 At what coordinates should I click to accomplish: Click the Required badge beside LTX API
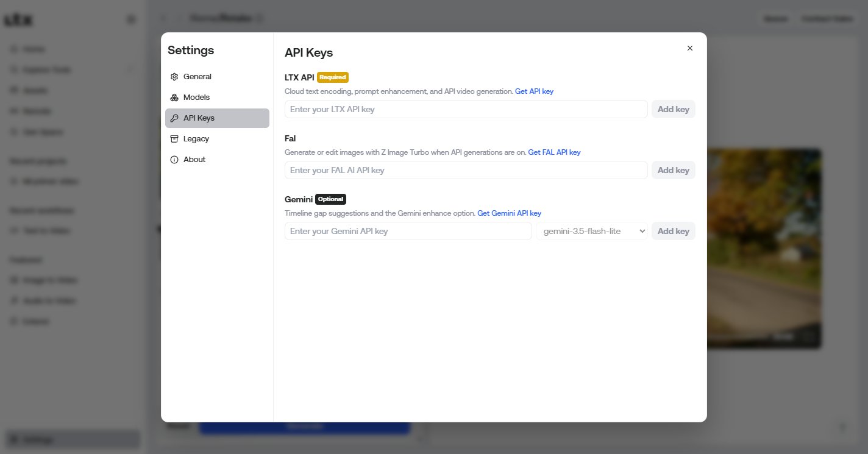[x=333, y=77]
